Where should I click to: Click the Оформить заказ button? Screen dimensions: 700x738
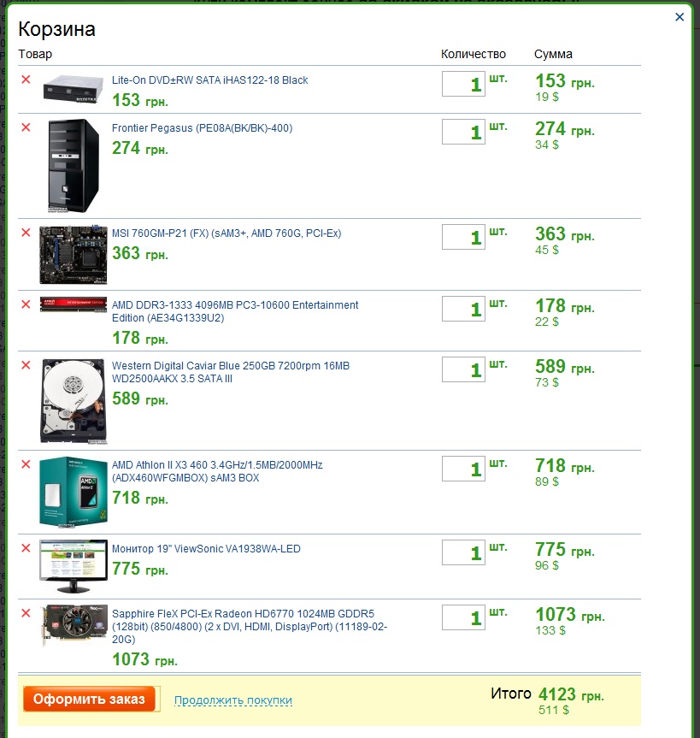[90, 699]
